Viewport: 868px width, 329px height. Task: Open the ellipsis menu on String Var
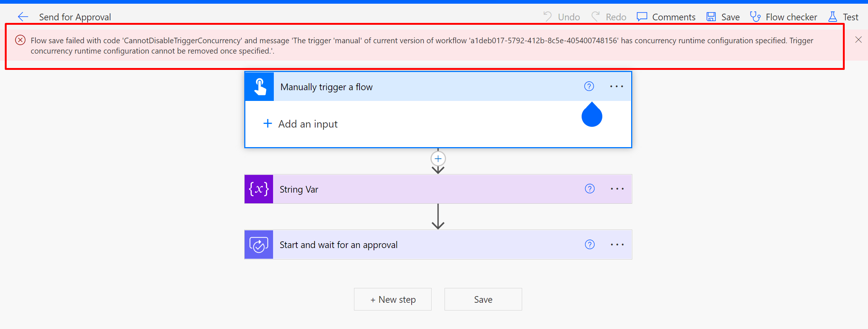[x=617, y=189]
